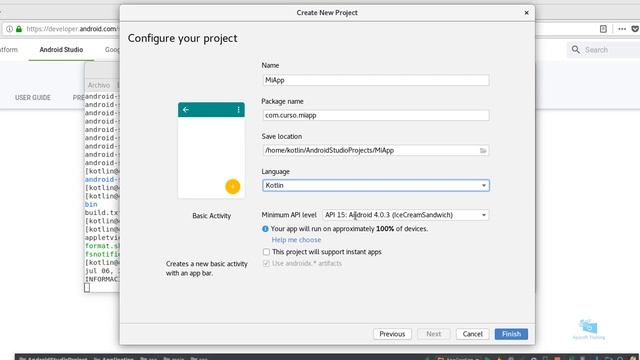Viewport: 640px width, 360px height.
Task: Click the green padlock in browser address bar
Action: (x=19, y=29)
